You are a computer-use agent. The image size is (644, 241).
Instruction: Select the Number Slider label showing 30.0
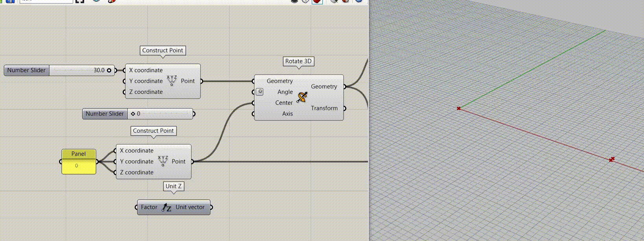click(26, 70)
